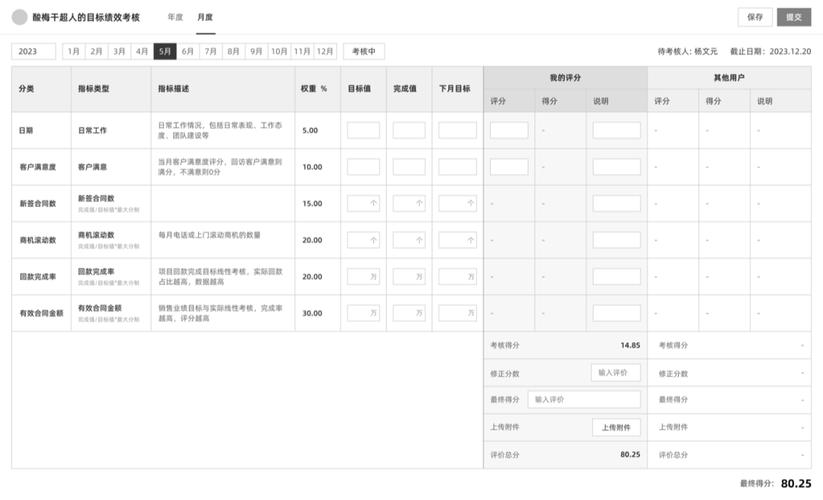Click the 考核中 status button
Screen dimensions: 823x500
(364, 51)
